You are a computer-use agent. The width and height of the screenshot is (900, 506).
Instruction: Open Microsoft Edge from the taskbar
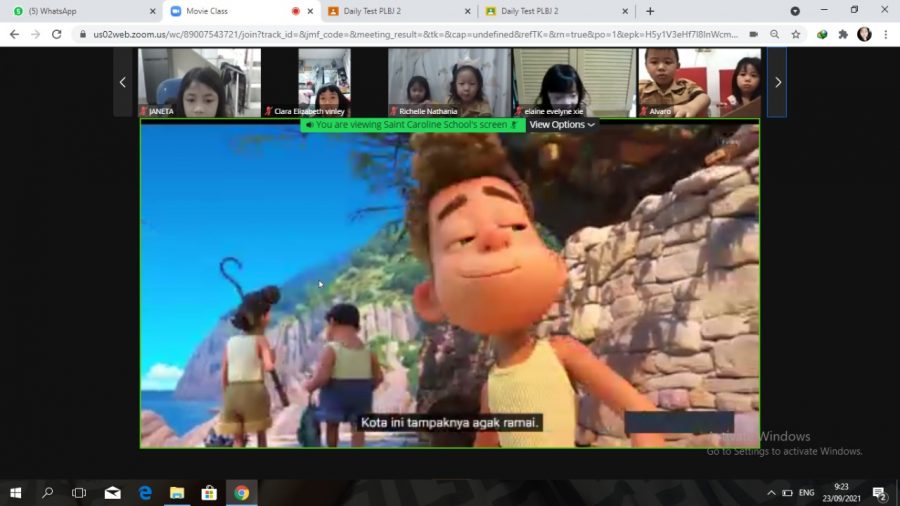tap(145, 493)
